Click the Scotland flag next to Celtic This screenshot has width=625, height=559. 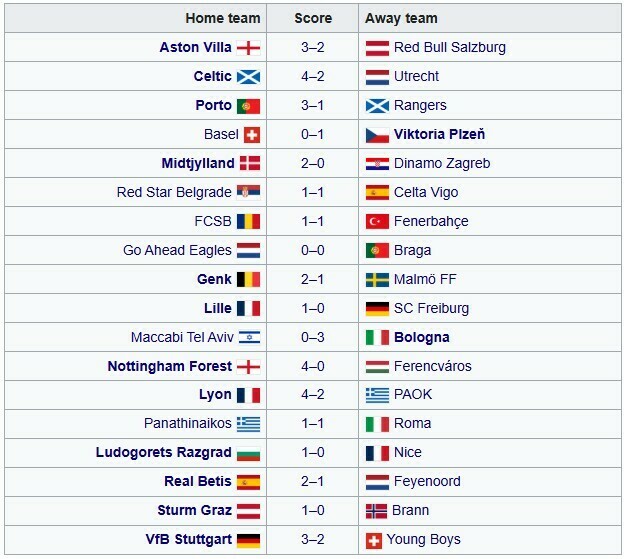[248, 77]
